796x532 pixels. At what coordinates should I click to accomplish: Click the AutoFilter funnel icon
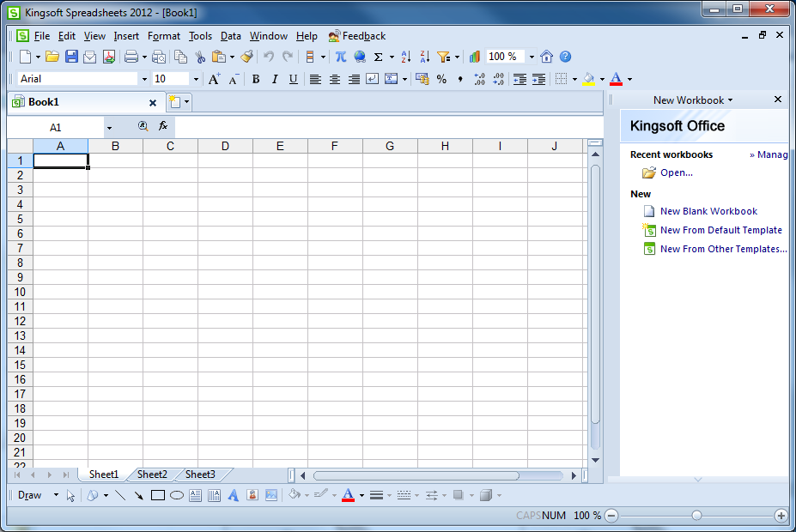point(444,57)
